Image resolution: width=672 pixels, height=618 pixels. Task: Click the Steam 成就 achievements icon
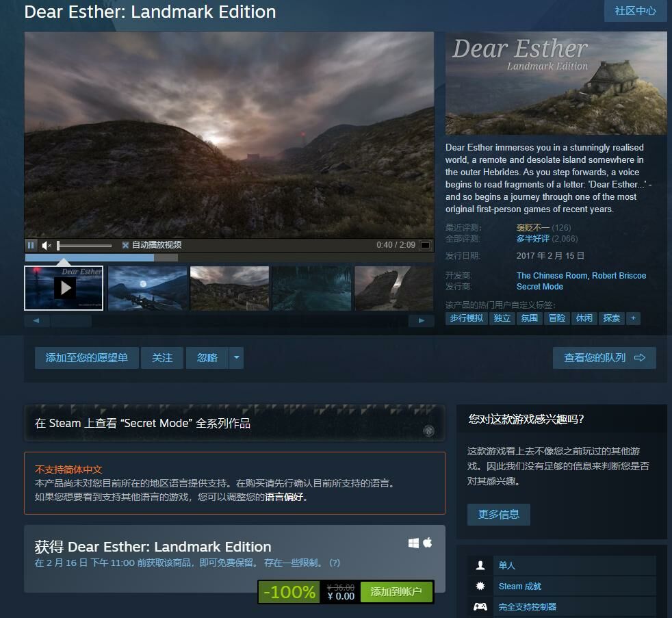pos(480,587)
